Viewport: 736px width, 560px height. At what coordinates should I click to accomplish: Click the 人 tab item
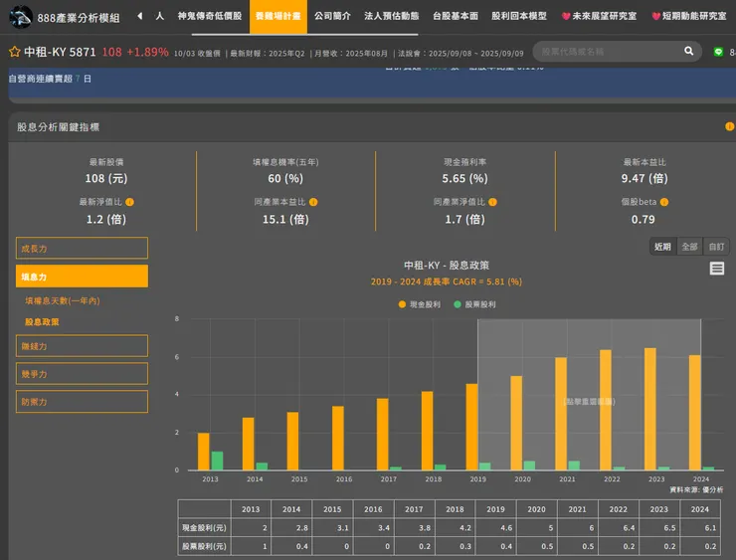coord(159,16)
